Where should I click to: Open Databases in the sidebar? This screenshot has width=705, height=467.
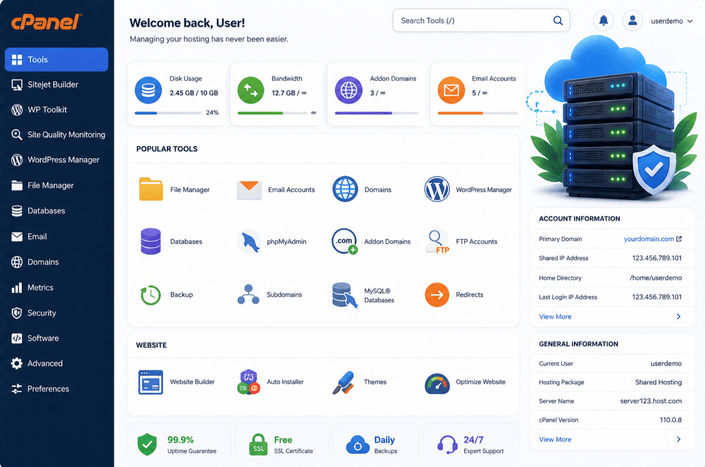pyautogui.click(x=57, y=211)
